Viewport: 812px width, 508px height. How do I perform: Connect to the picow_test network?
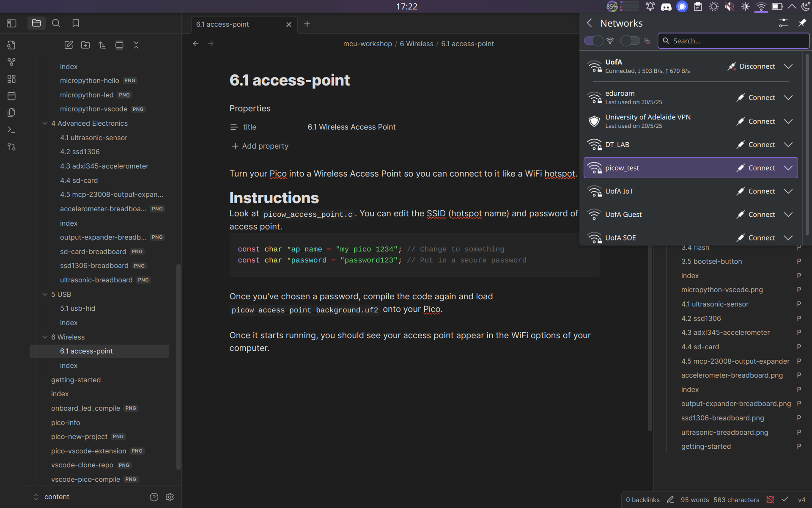click(x=755, y=168)
